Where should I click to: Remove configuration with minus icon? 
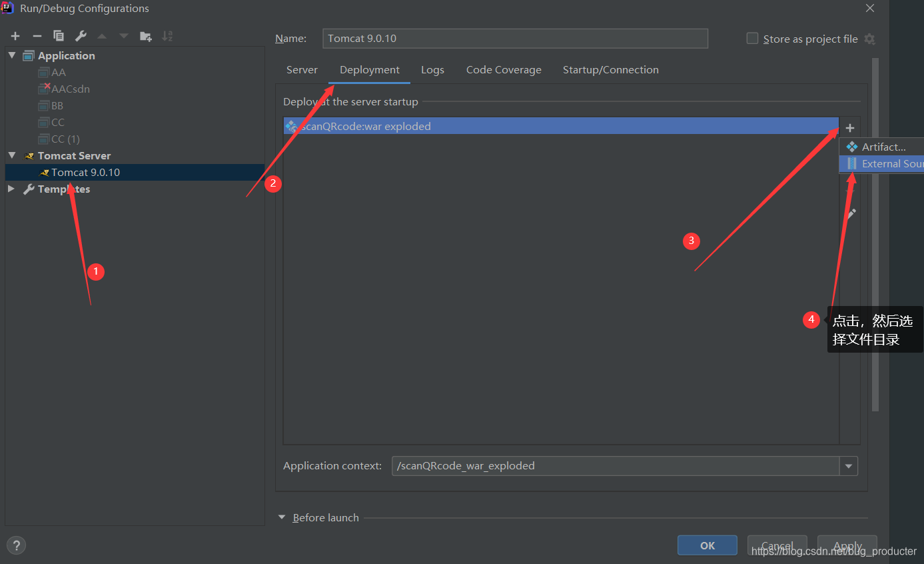tap(37, 36)
